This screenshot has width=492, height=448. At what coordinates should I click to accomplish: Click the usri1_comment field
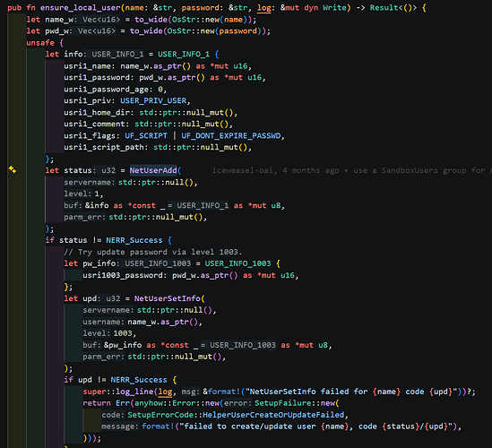[x=94, y=124]
